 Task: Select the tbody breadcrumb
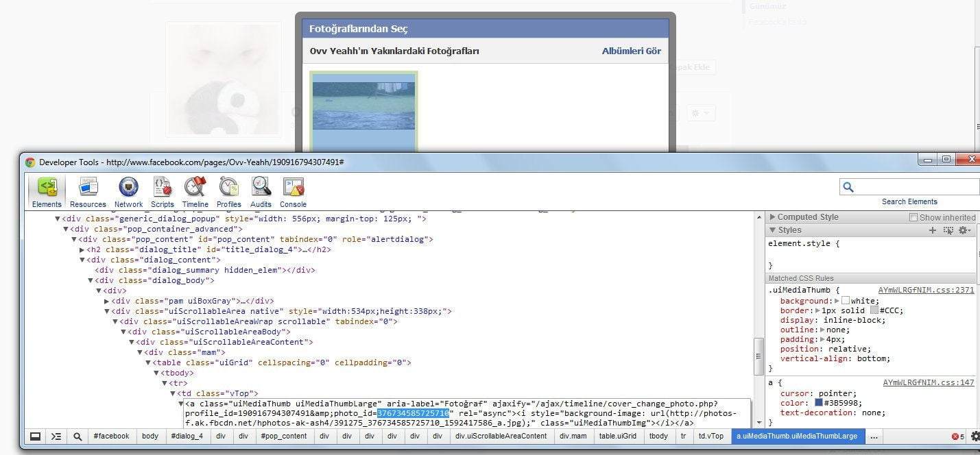click(x=658, y=436)
